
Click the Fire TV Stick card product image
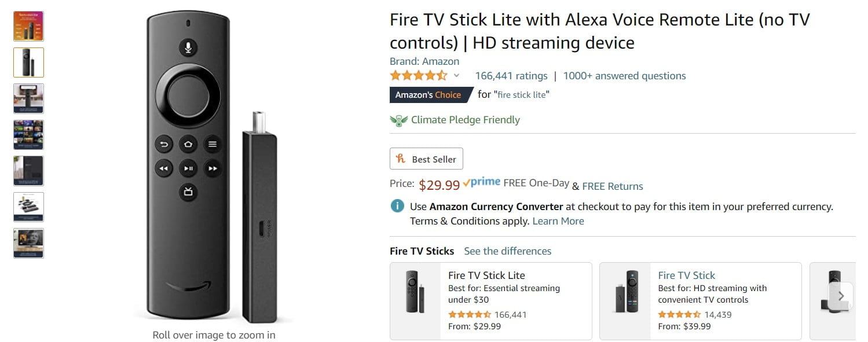[625, 292]
